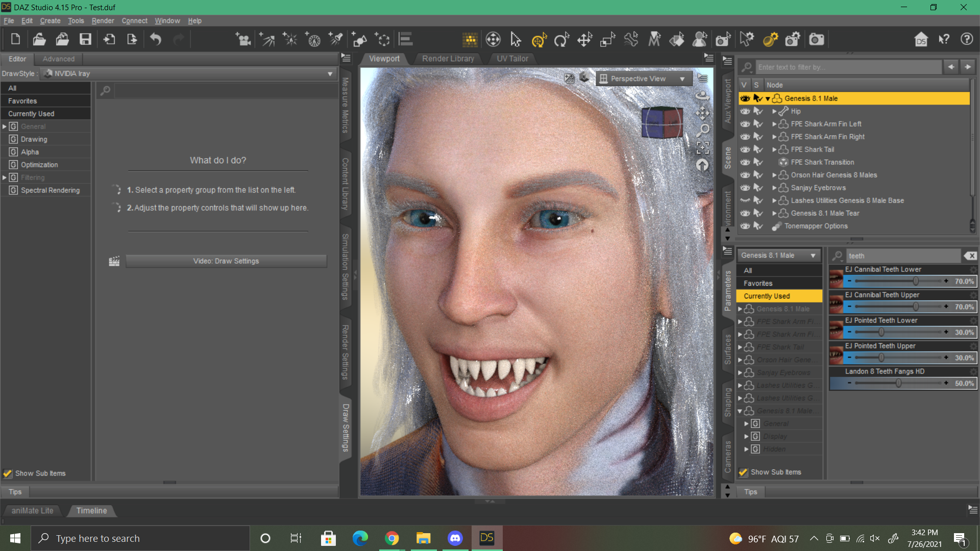The width and height of the screenshot is (980, 551).
Task: Click the Video: Draw Settings button
Action: point(226,261)
